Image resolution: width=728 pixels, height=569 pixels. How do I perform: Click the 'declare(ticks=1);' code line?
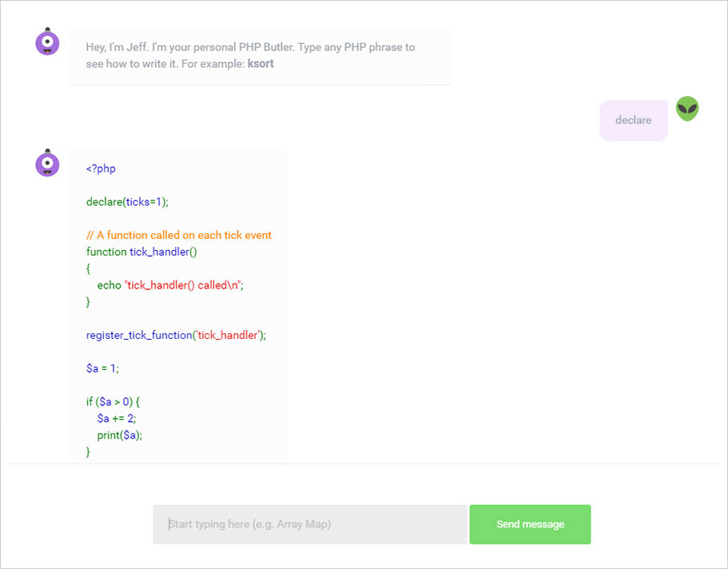127,202
